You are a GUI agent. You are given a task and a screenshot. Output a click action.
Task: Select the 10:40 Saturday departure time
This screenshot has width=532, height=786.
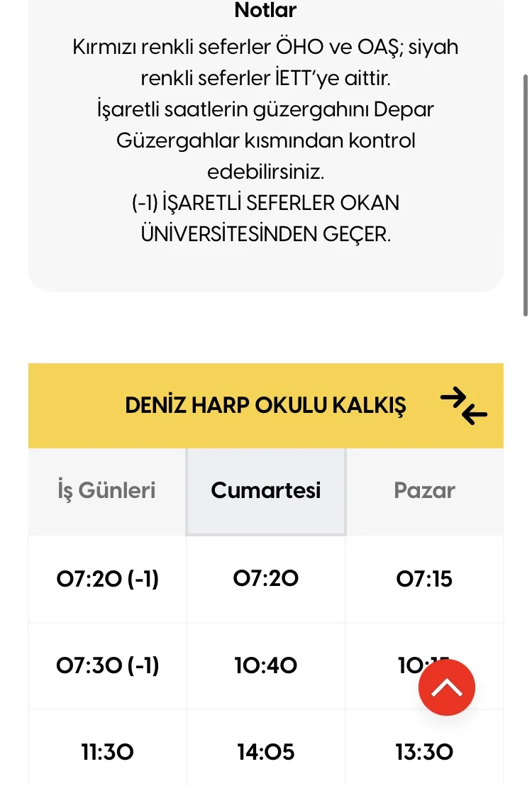(266, 665)
